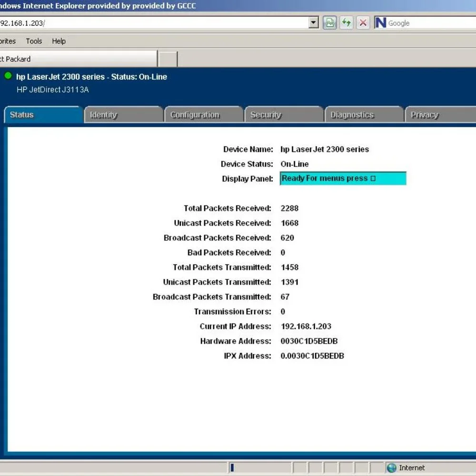Viewport: 476px width, 476px height.
Task: Open the Configuration tab
Action: tap(204, 115)
